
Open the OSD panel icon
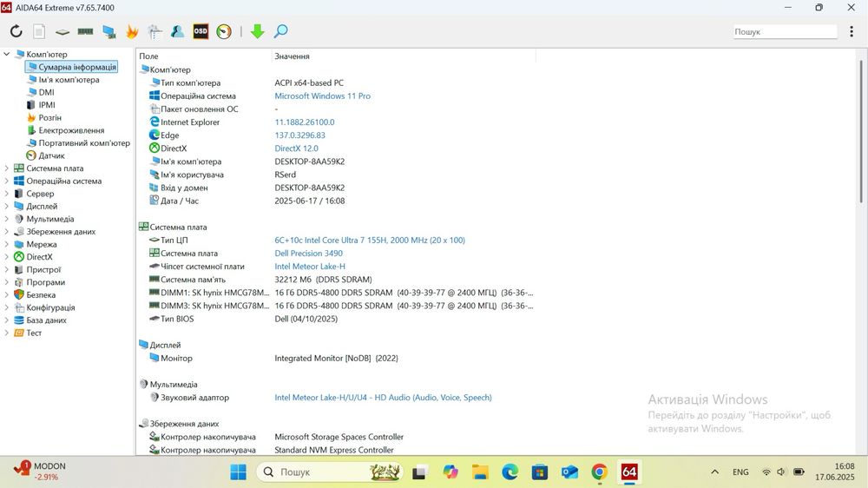(x=201, y=31)
